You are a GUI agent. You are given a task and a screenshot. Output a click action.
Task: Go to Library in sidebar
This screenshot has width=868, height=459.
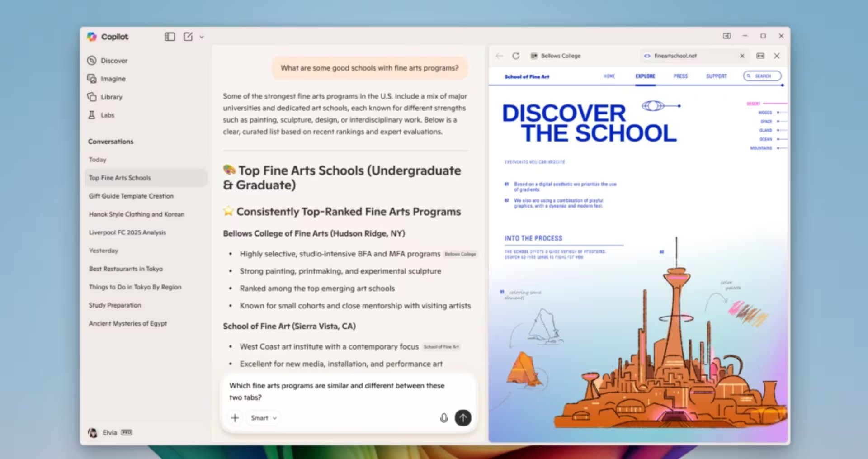[111, 97]
